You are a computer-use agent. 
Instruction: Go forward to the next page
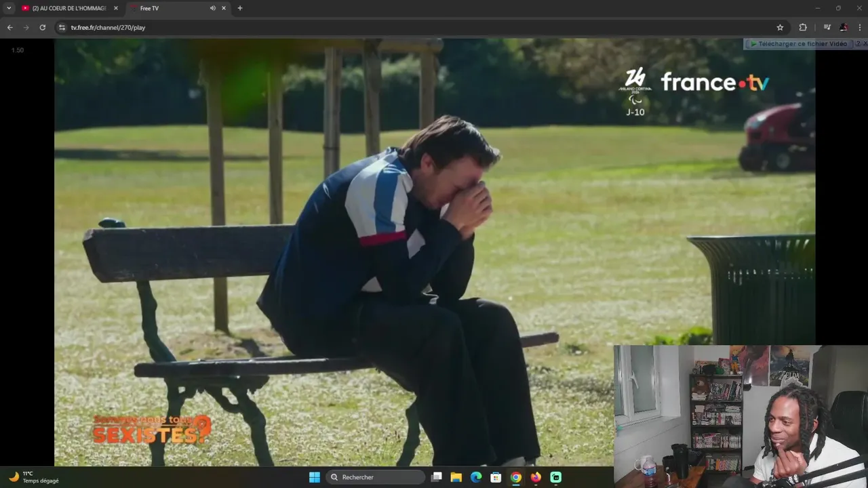(x=26, y=27)
